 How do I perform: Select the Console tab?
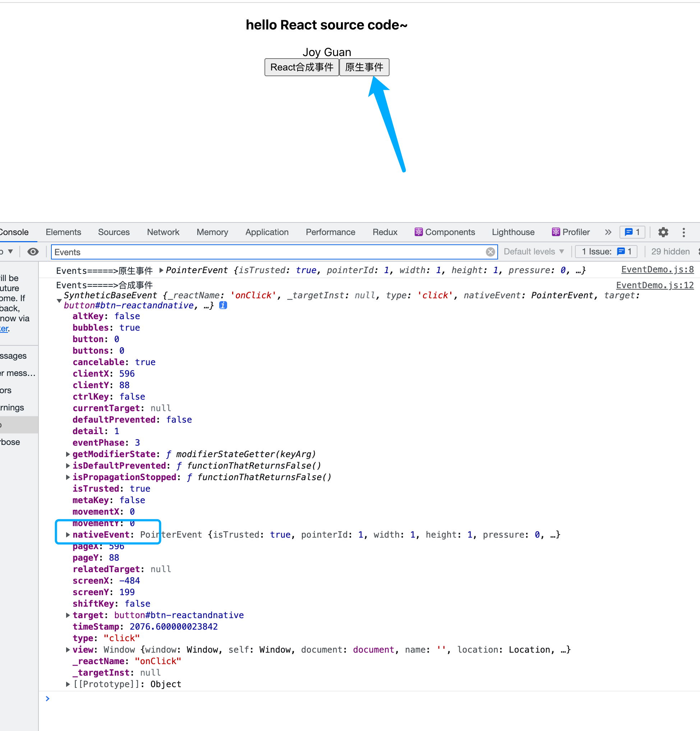(14, 232)
